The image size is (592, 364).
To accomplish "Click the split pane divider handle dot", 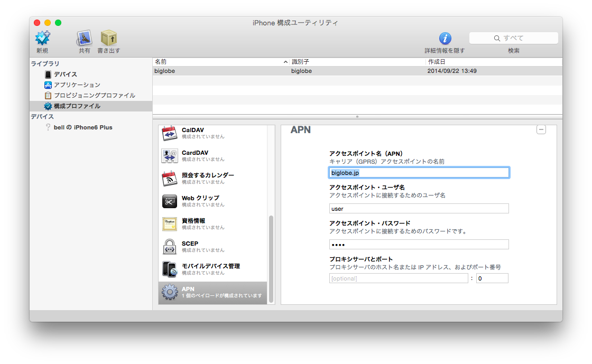I will [357, 117].
